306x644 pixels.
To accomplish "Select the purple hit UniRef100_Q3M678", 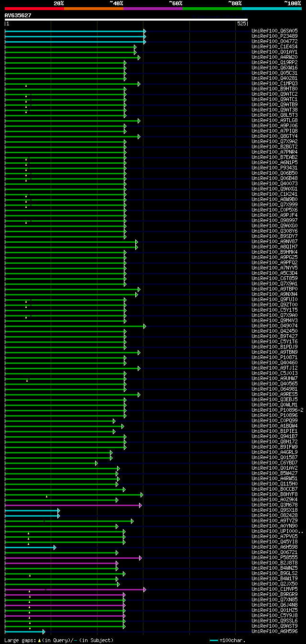I will click(275, 505).
